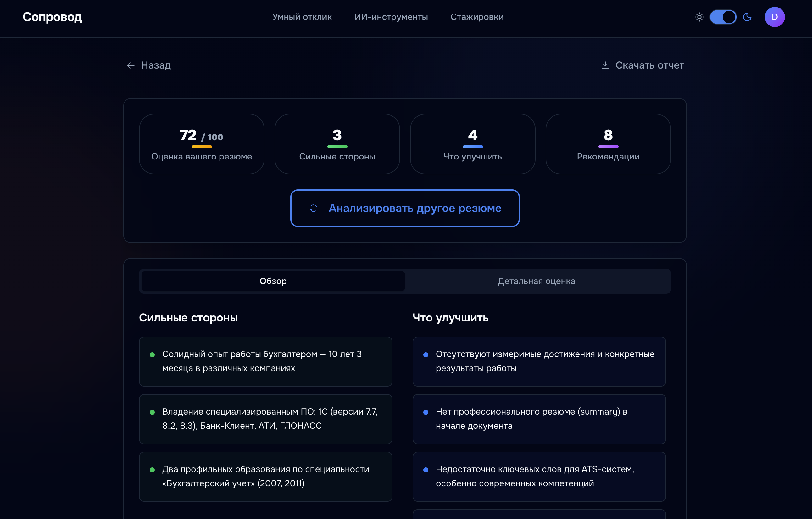This screenshot has width=812, height=519.
Task: Switch to the Детальная оценка tab
Action: tap(537, 281)
